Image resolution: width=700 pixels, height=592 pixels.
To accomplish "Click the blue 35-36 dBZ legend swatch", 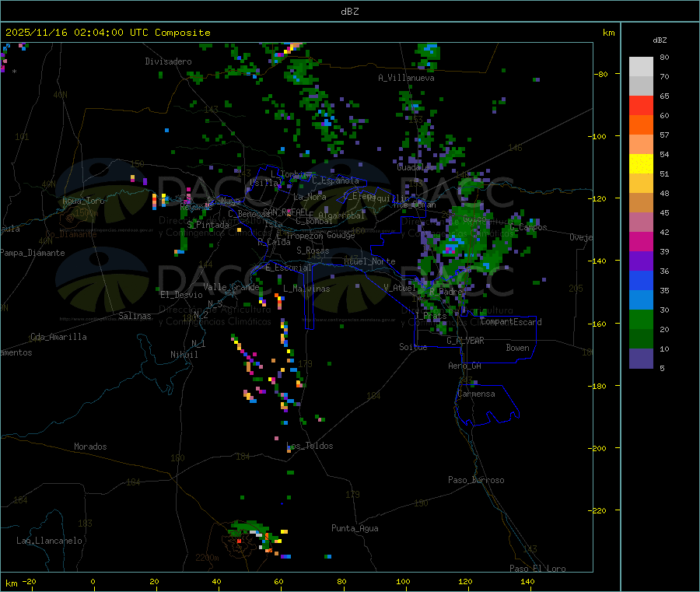I will tap(641, 280).
